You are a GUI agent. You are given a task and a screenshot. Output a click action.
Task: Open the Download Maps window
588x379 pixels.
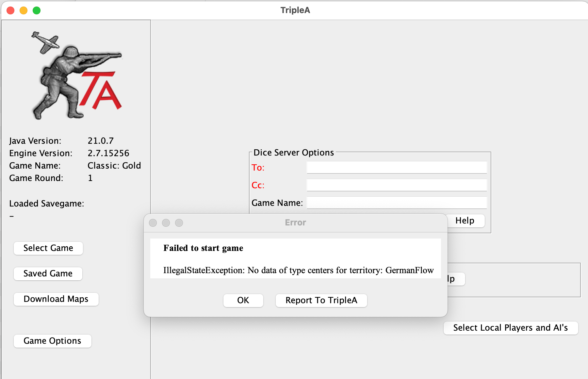point(56,299)
